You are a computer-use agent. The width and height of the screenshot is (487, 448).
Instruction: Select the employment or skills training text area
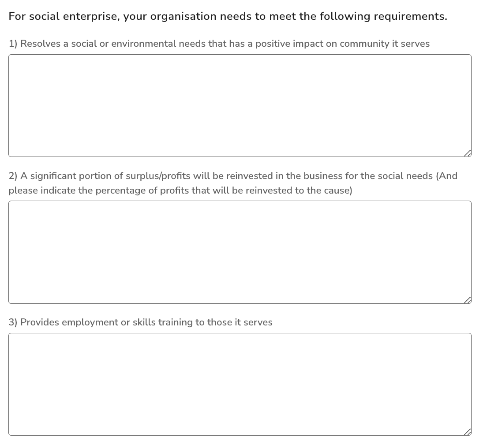240,385
